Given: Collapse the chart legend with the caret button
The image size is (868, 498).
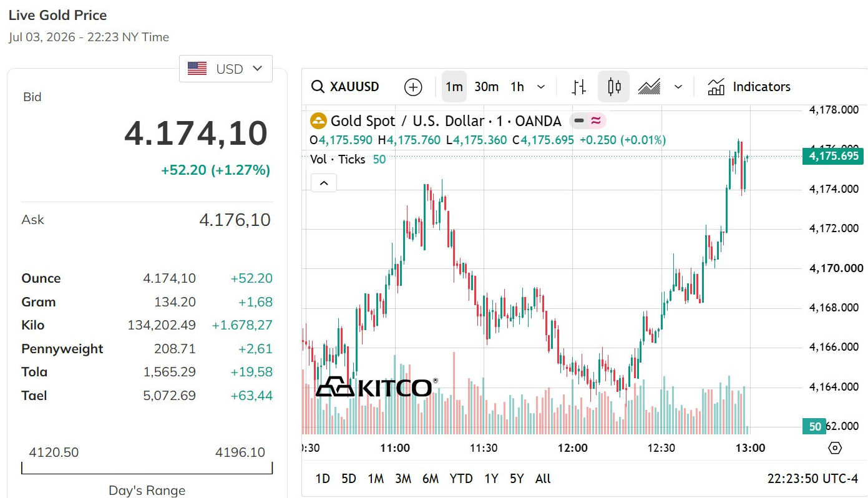Looking at the screenshot, I should point(324,183).
